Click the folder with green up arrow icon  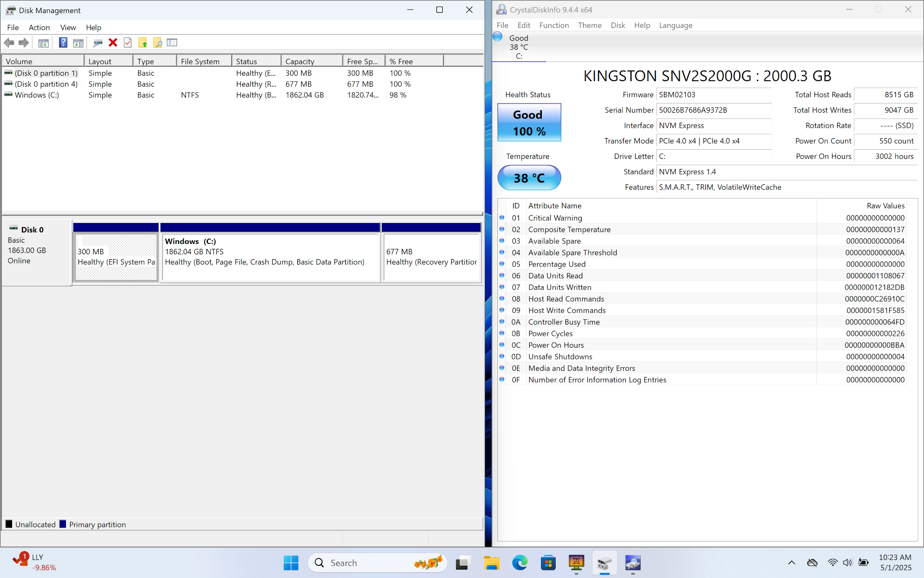(x=143, y=42)
